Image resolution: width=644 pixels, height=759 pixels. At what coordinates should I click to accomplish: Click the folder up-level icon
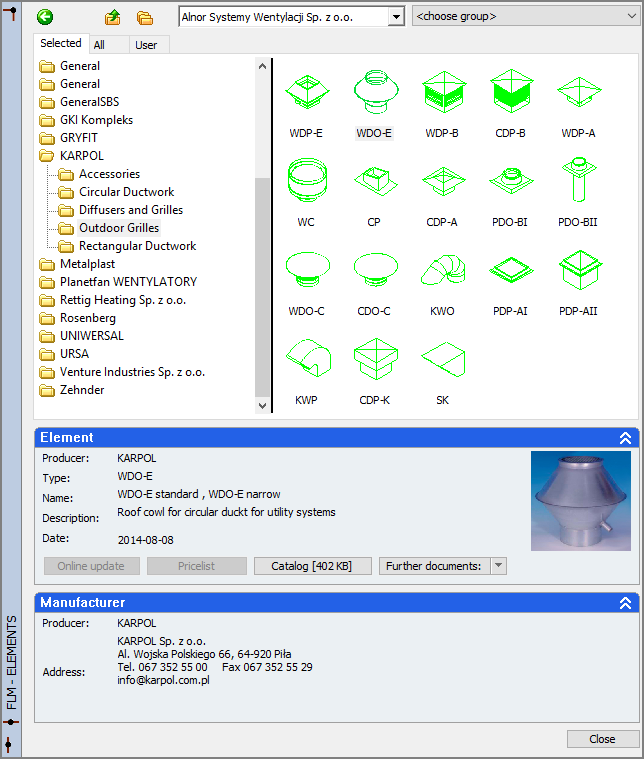pyautogui.click(x=113, y=17)
